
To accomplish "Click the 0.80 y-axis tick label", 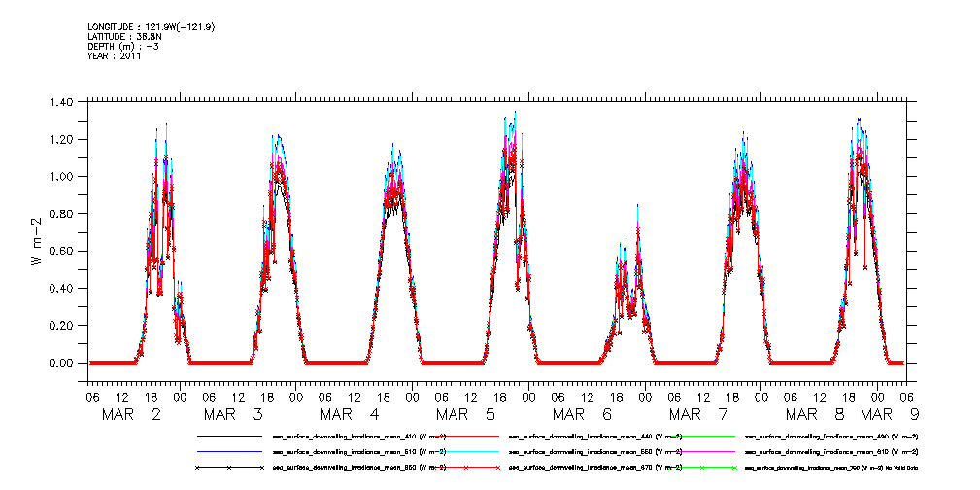I will tap(61, 213).
